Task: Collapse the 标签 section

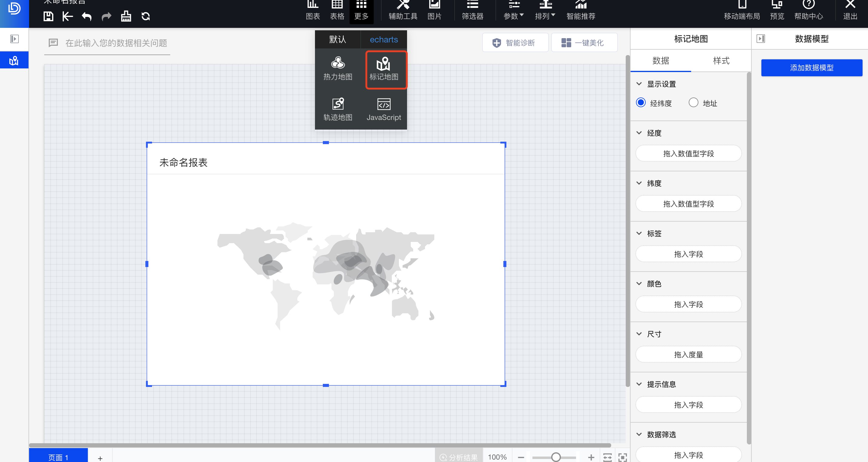Action: [639, 233]
